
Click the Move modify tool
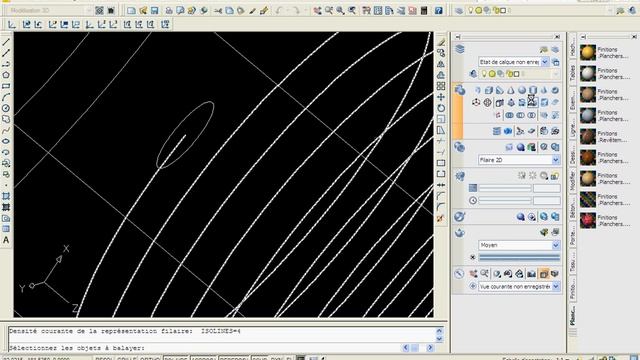pyautogui.click(x=441, y=97)
